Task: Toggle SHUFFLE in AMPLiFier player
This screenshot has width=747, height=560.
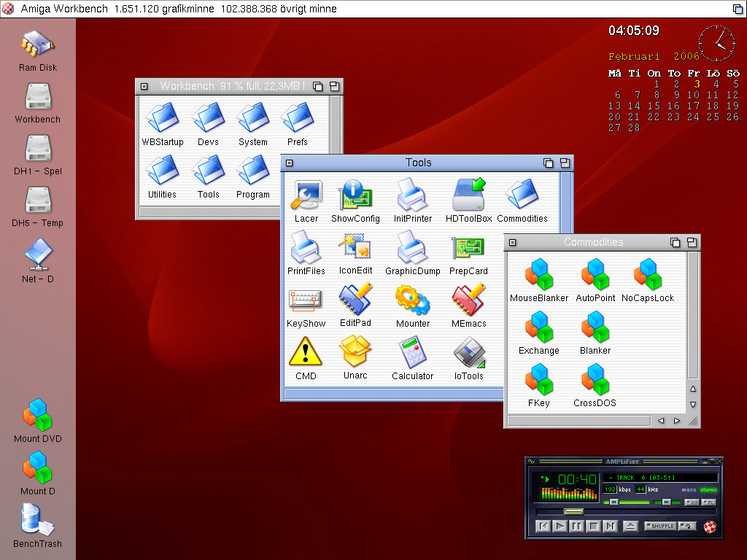Action: click(x=659, y=526)
